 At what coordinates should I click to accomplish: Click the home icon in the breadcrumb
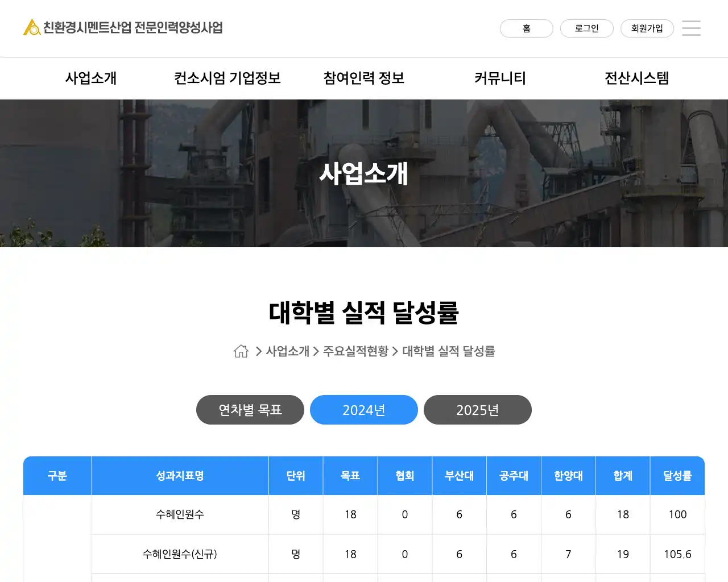click(x=241, y=351)
